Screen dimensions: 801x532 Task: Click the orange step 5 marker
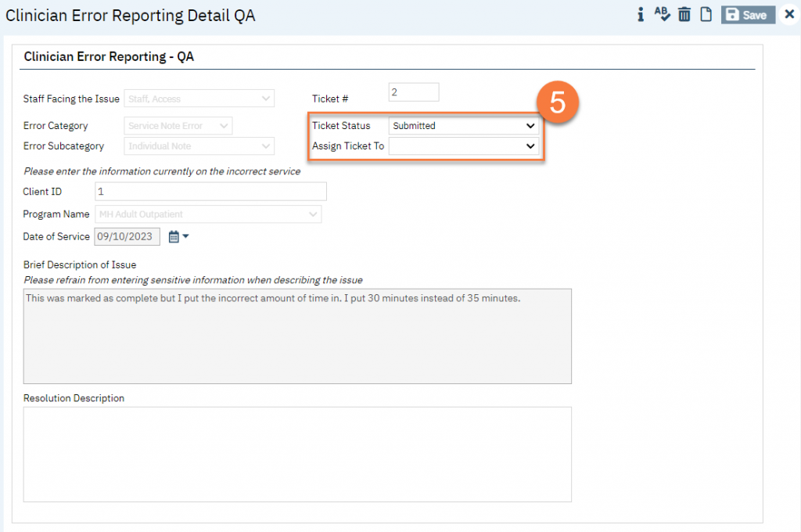pos(557,103)
